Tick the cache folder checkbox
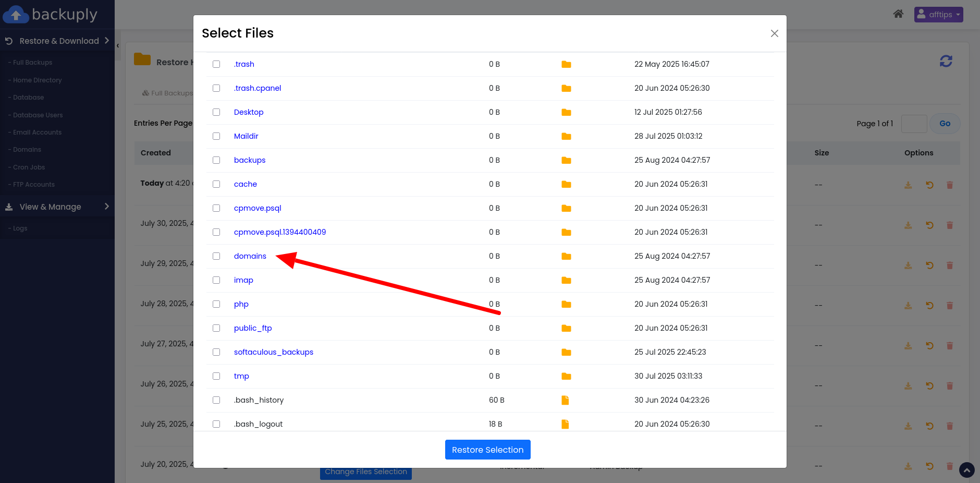Viewport: 980px width, 483px height. pyautogui.click(x=216, y=184)
